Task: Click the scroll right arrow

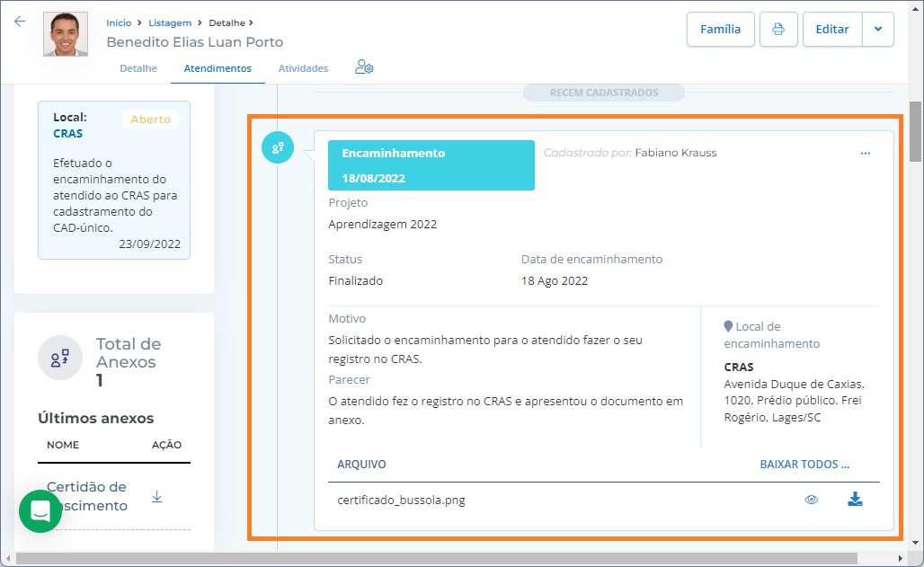Action: point(900,558)
